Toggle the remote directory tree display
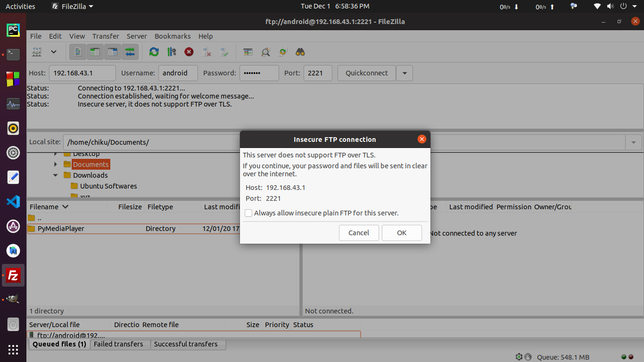Screen dimensions: 644x362 pyautogui.click(x=112, y=52)
